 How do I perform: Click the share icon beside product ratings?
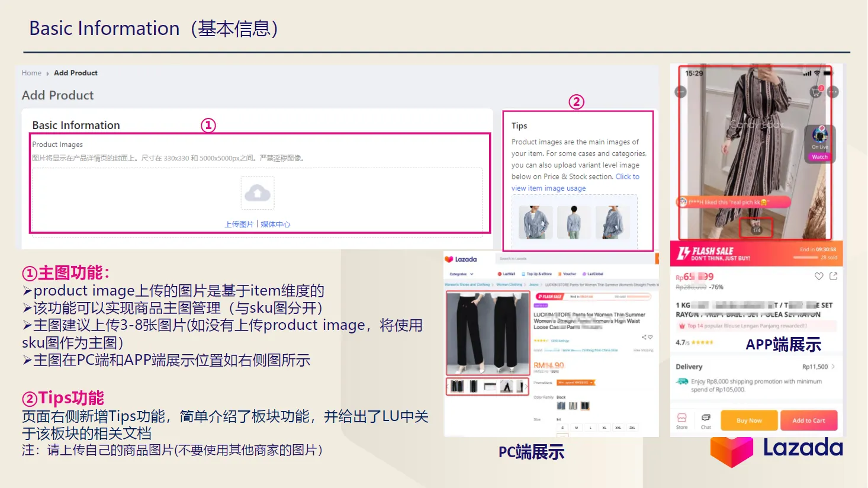coord(644,337)
